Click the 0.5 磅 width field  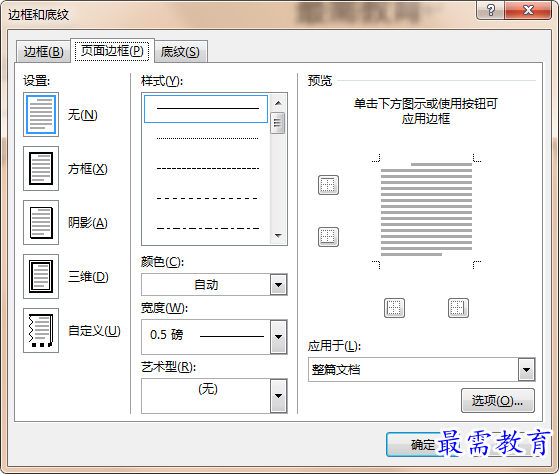(x=206, y=337)
